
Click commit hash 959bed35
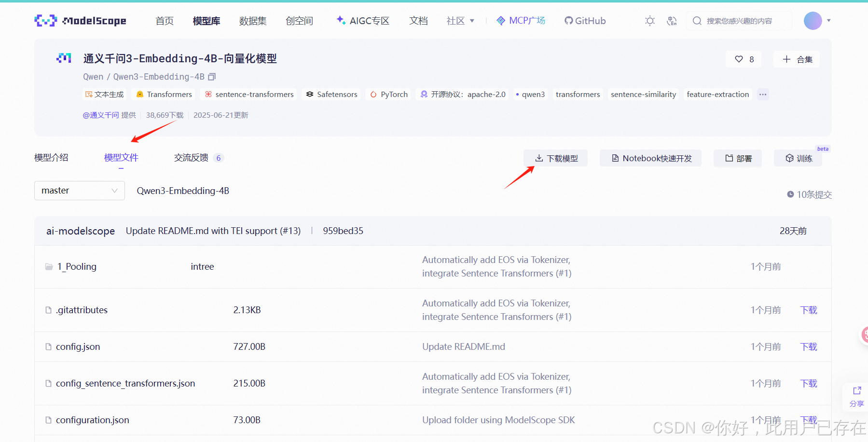point(343,231)
